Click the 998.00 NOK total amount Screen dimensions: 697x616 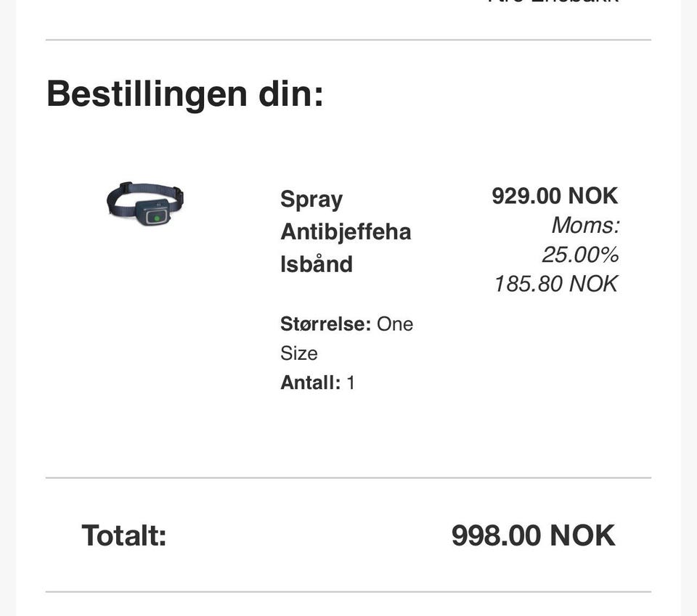coord(533,535)
